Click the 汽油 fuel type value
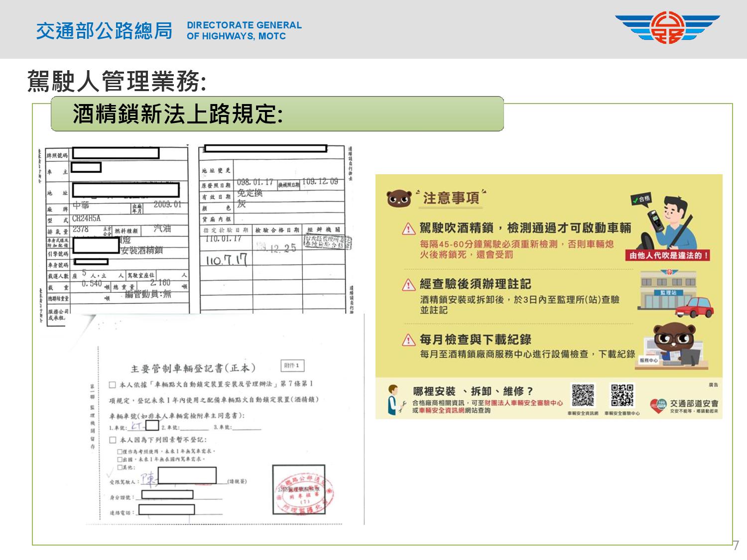Viewport: 747px width, 560px height. (x=162, y=228)
